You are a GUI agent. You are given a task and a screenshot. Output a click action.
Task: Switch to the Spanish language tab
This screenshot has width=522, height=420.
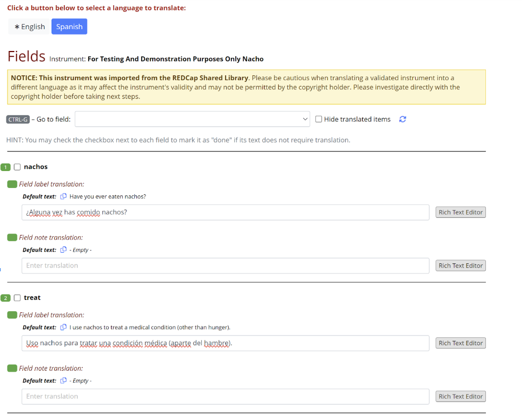[70, 27]
